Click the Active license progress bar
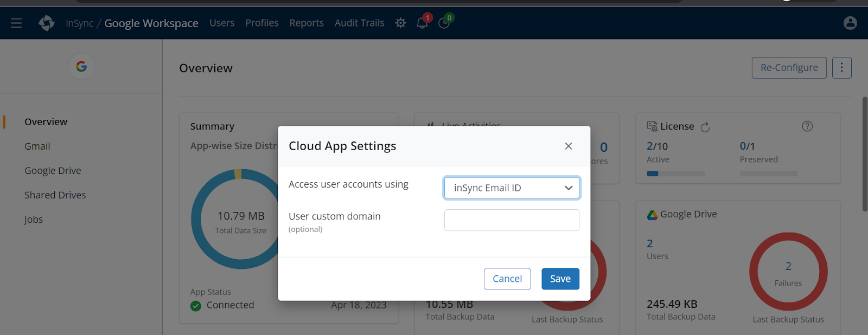 [675, 173]
